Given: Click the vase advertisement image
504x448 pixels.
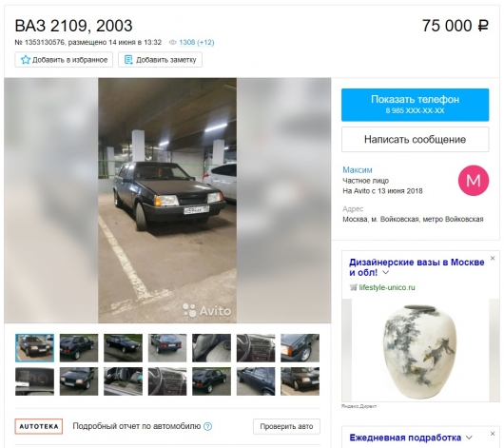Looking at the screenshot, I should (x=416, y=351).
